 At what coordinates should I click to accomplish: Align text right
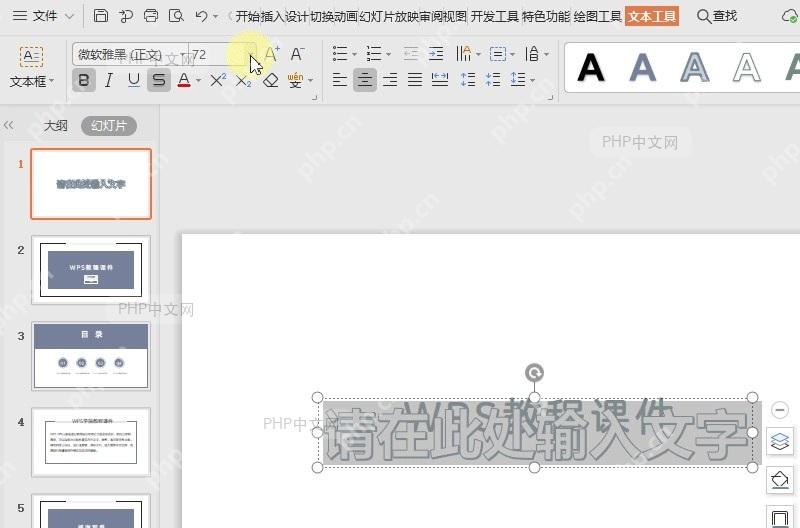coord(390,80)
